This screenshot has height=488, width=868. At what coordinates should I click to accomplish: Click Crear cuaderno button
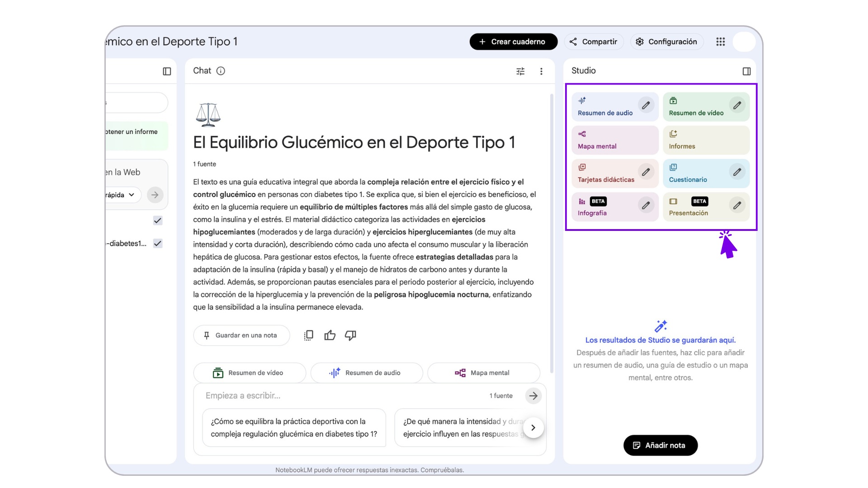(513, 42)
